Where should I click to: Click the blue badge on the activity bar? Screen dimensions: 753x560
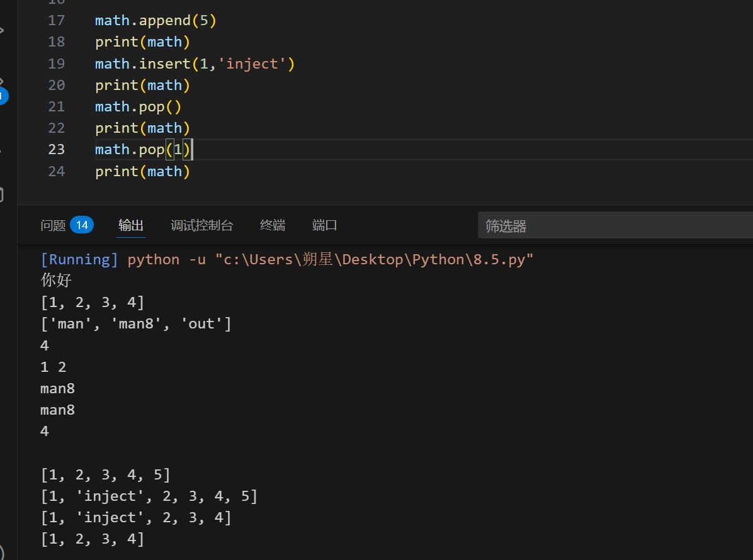pyautogui.click(x=3, y=96)
